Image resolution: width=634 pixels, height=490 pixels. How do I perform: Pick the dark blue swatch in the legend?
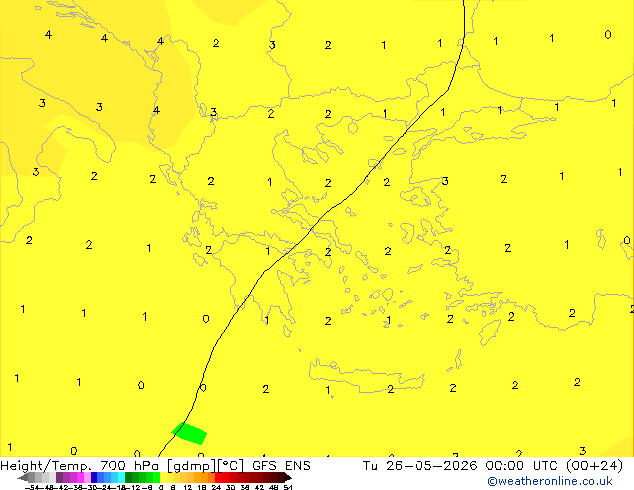pyautogui.click(x=94, y=477)
